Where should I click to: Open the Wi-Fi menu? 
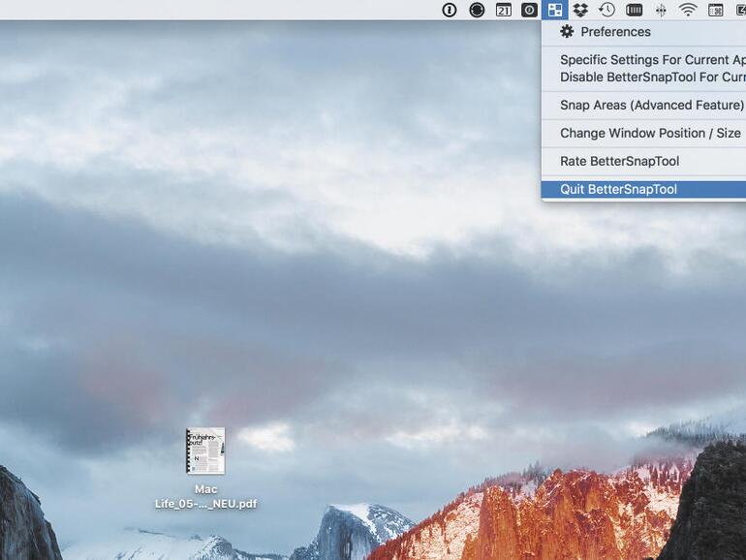[x=688, y=10]
